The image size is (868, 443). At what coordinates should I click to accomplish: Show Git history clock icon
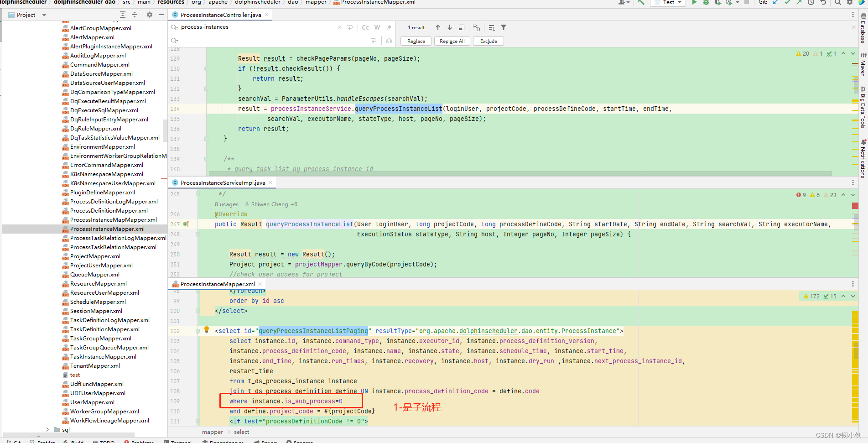[811, 2]
